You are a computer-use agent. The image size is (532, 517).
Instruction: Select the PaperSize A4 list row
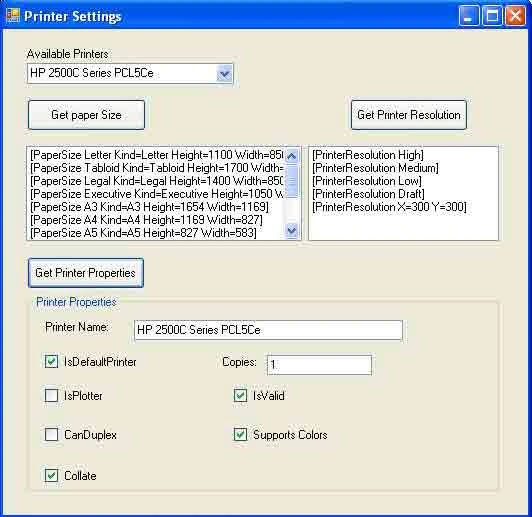click(156, 220)
